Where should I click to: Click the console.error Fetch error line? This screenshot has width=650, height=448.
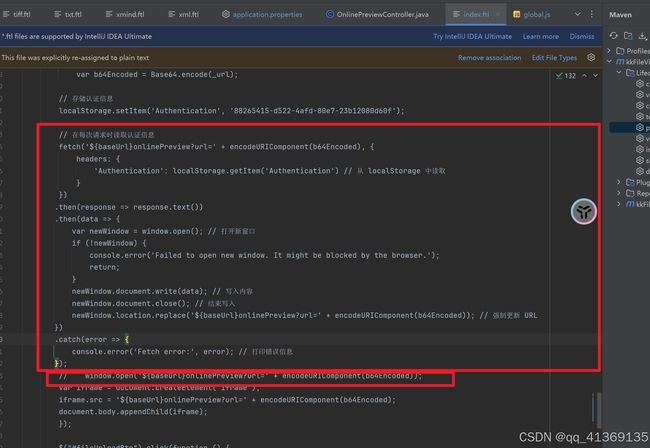[182, 351]
